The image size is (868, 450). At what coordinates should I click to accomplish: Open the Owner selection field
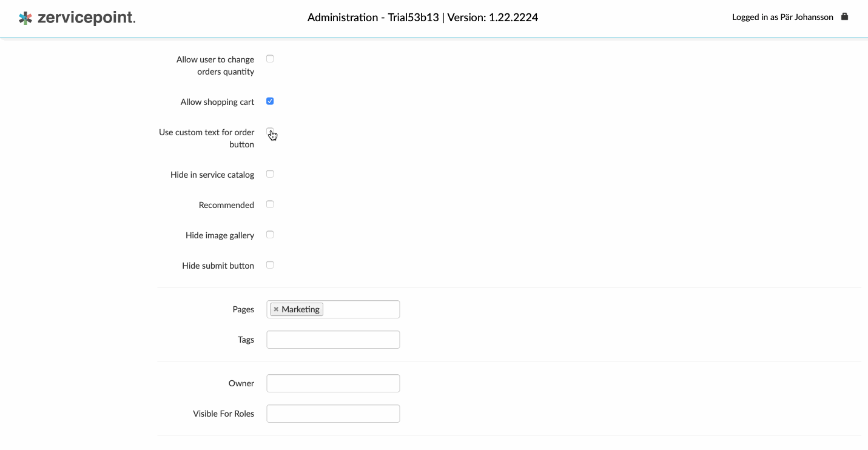(x=333, y=383)
